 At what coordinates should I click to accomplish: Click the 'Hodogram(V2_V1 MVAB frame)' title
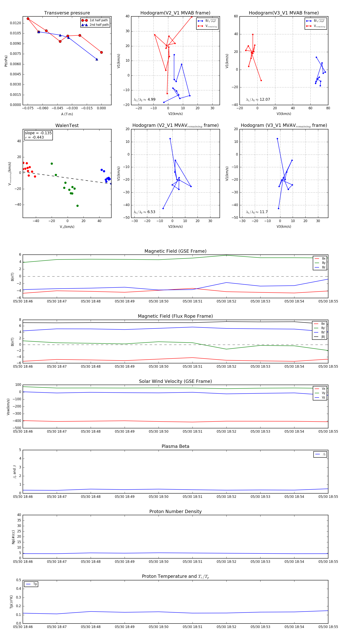[175, 13]
